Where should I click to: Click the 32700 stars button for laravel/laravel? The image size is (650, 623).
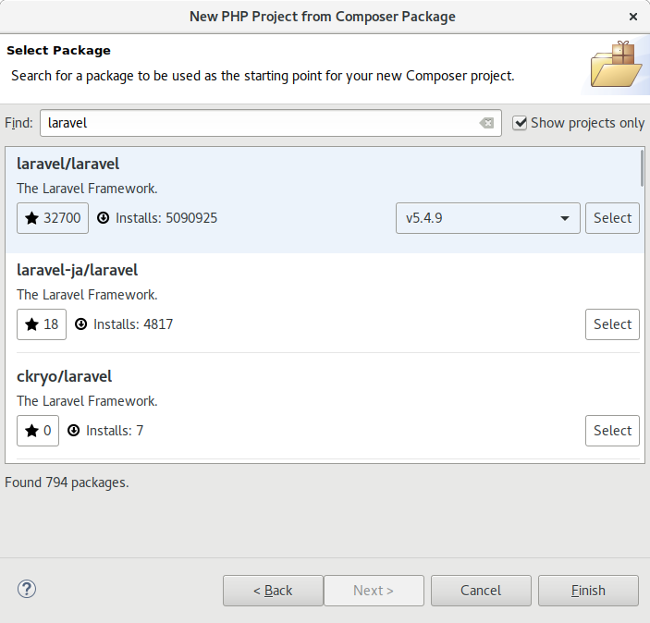click(x=53, y=218)
